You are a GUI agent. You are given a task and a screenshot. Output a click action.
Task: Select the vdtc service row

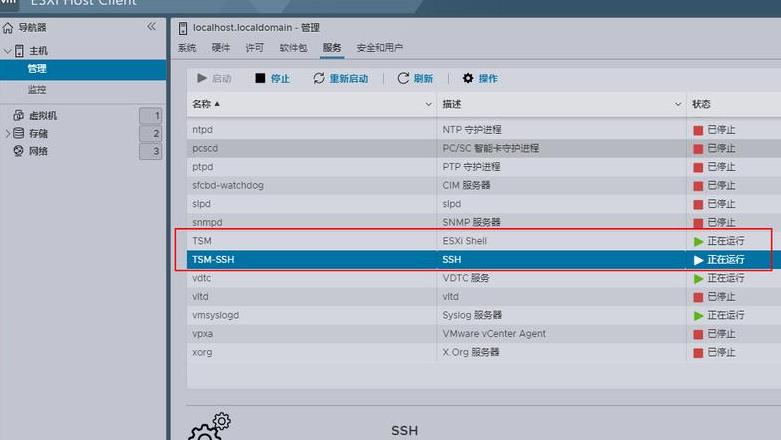[484, 278]
